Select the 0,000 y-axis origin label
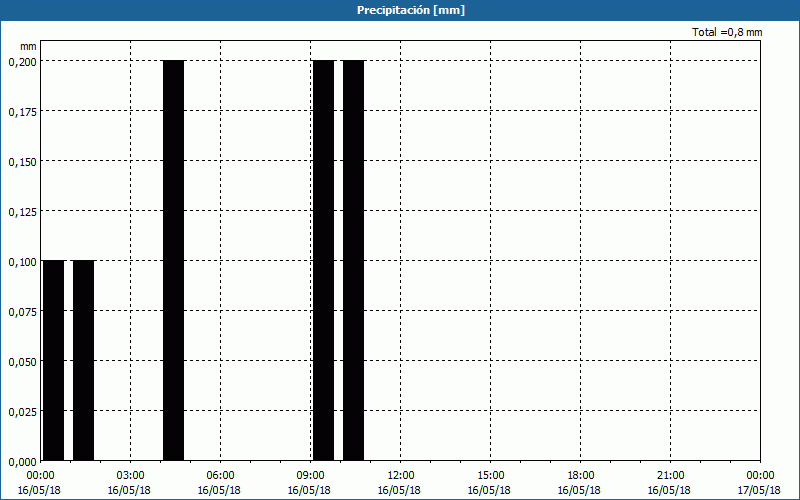This screenshot has height=500, width=800. point(22,462)
